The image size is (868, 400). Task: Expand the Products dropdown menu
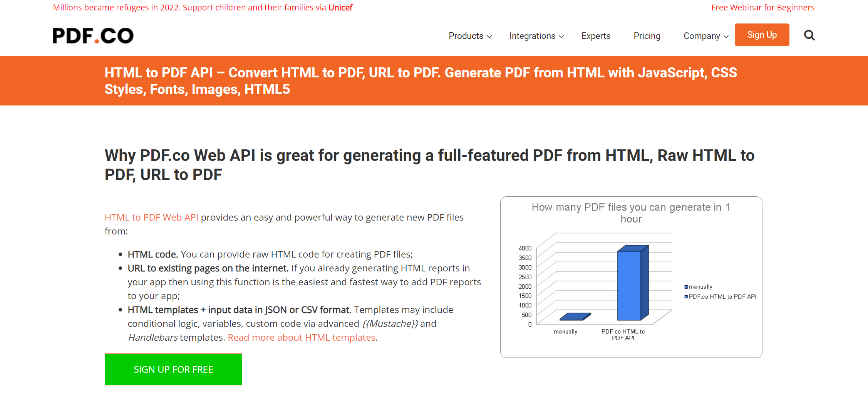coord(470,36)
